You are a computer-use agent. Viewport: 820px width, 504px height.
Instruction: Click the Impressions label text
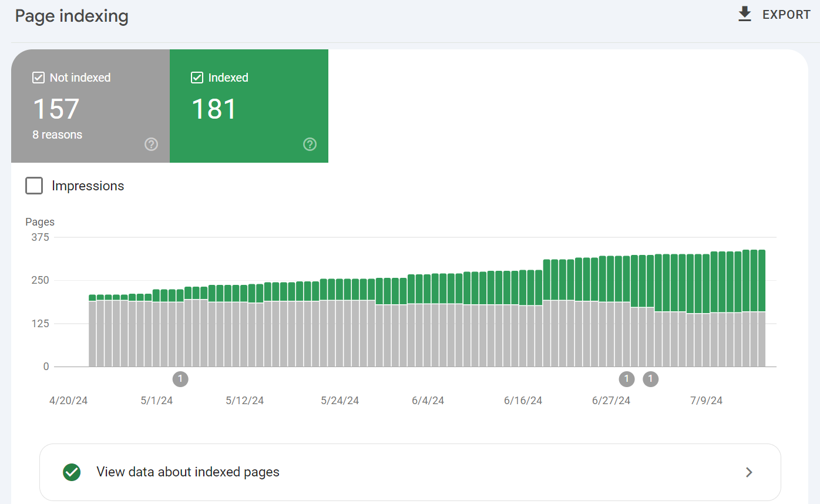coord(88,186)
